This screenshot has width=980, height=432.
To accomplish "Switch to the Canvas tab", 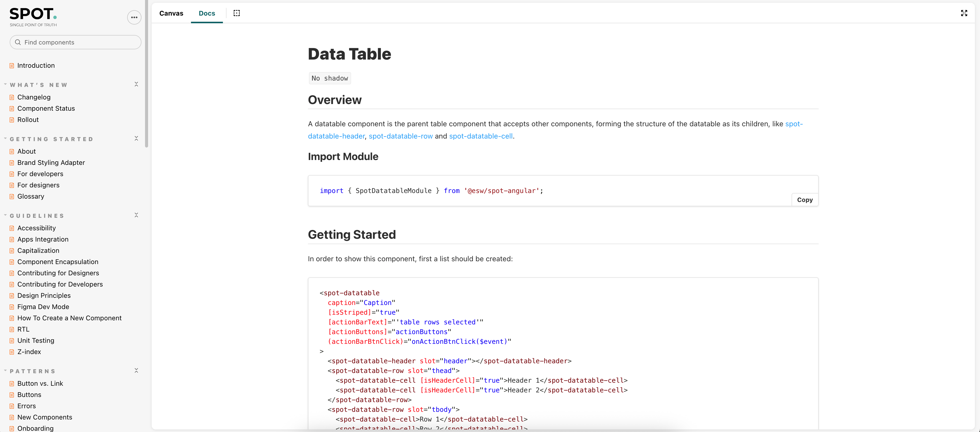I will 171,13.
